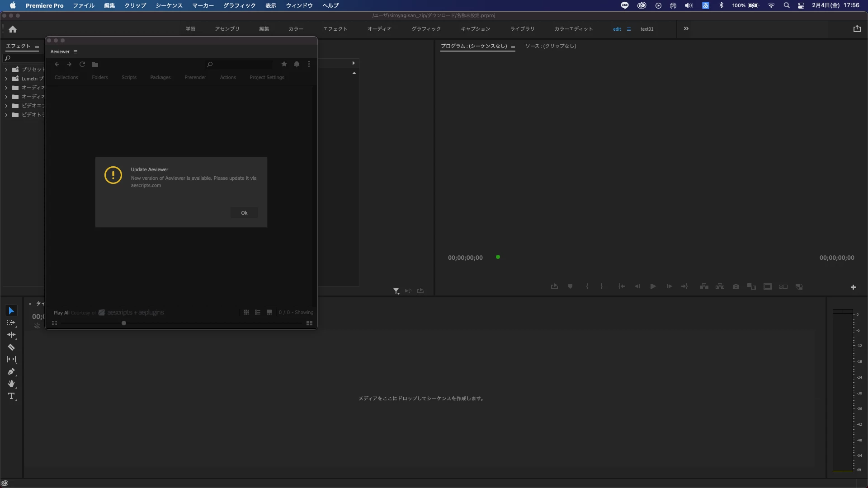Select the Hand tool
This screenshot has height=488, width=868.
tap(11, 384)
